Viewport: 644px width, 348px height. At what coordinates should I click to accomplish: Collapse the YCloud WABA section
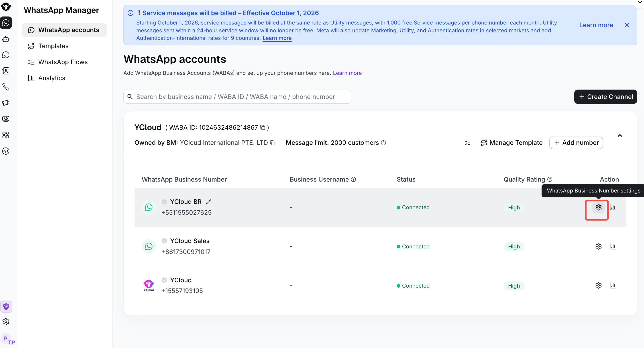point(620,136)
